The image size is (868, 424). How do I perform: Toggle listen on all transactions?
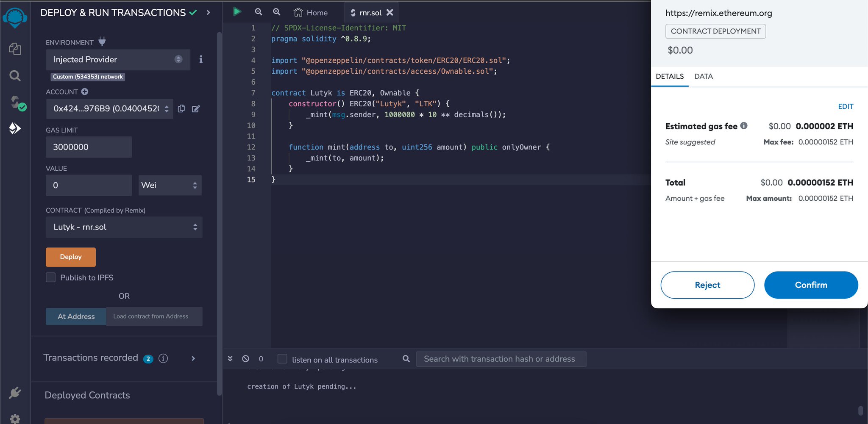(x=282, y=358)
